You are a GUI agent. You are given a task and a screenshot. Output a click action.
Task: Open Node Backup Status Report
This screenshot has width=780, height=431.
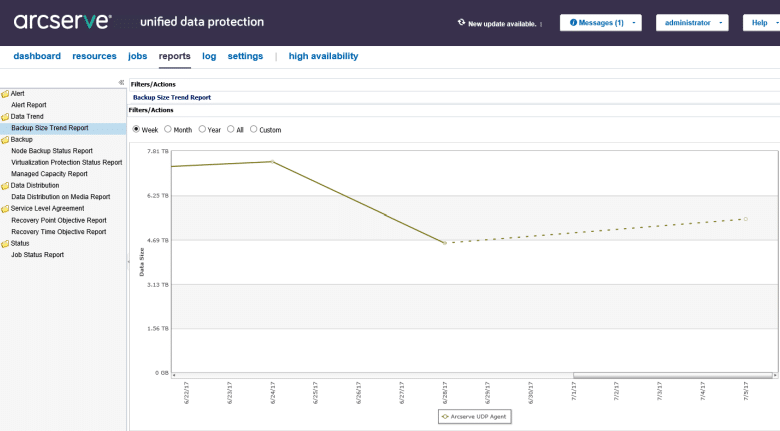click(x=52, y=151)
